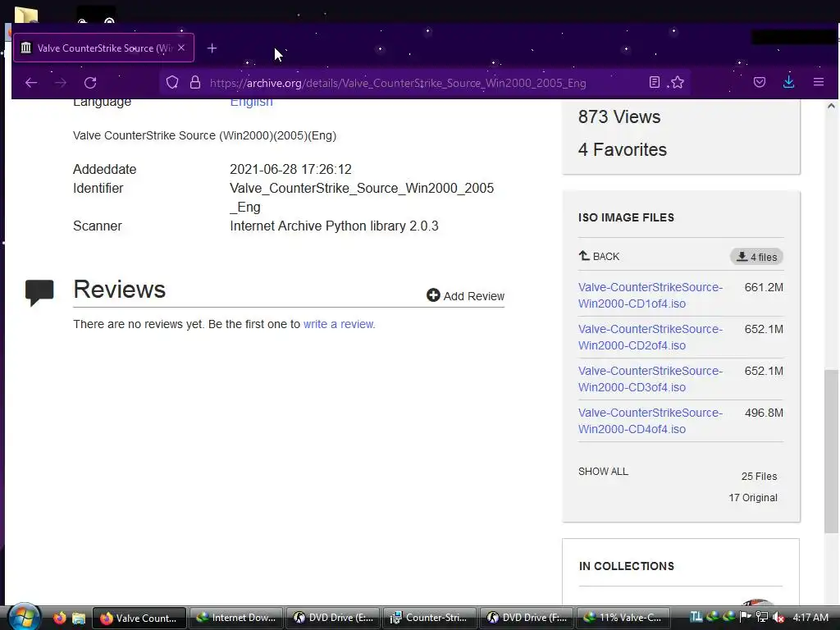Click SHOW ALL files link

coord(603,472)
